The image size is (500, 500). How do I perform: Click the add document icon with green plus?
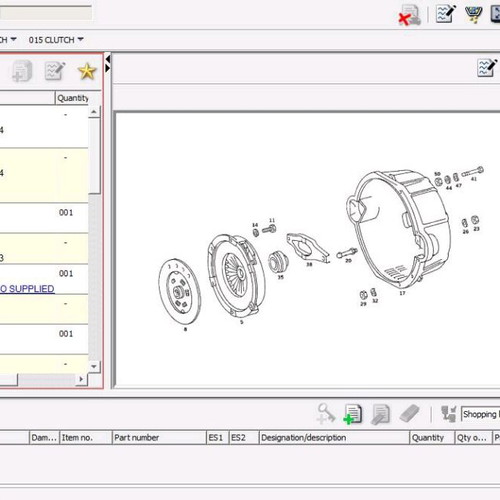[x=352, y=414]
